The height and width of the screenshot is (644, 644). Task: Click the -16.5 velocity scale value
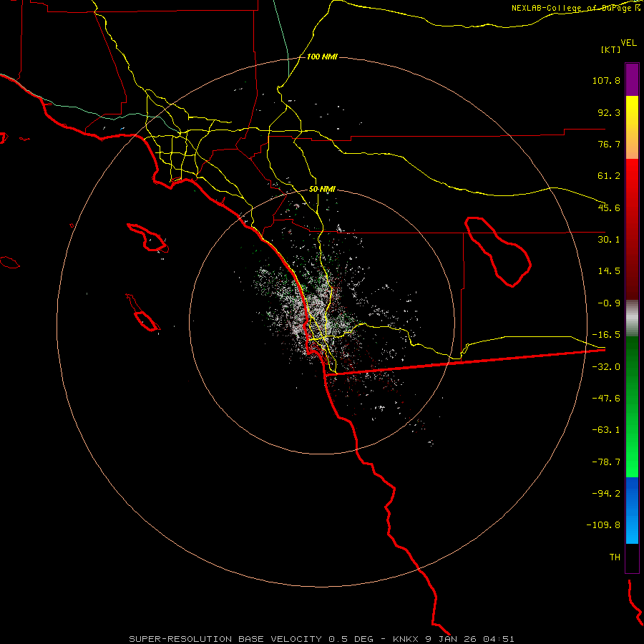pyautogui.click(x=606, y=335)
